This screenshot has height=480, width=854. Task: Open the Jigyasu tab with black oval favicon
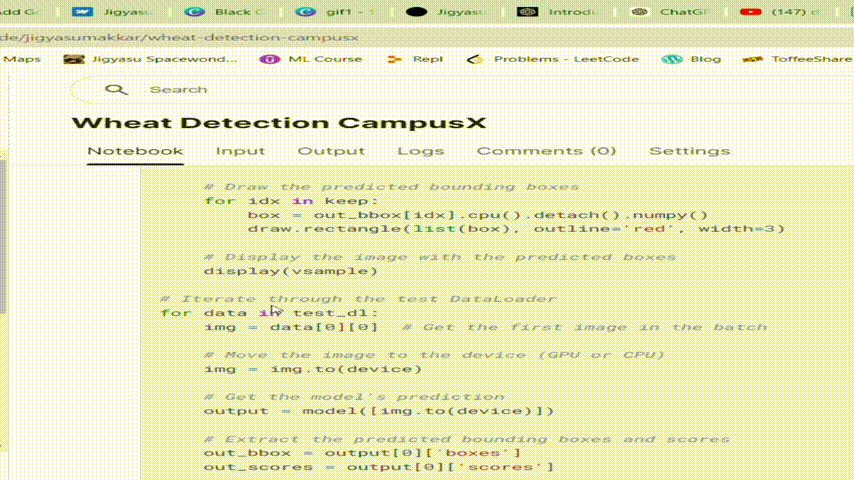(447, 11)
